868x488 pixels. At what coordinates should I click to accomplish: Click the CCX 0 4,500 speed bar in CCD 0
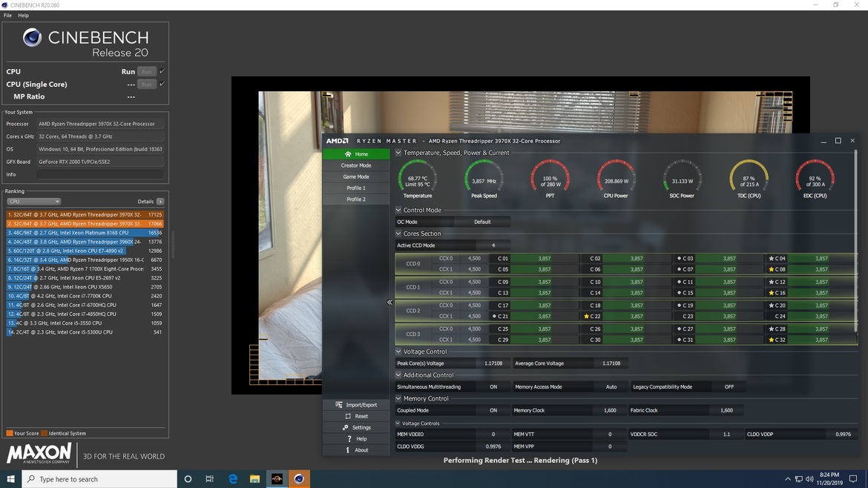474,258
